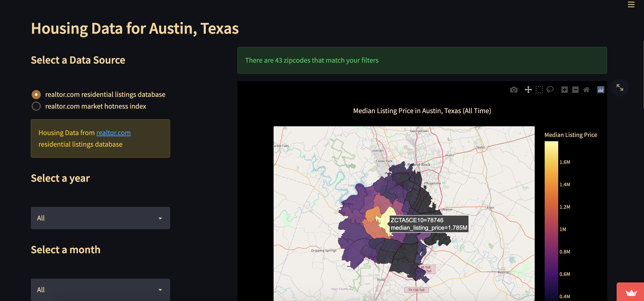
Task: Zoom in with the plus icon
Action: click(564, 89)
